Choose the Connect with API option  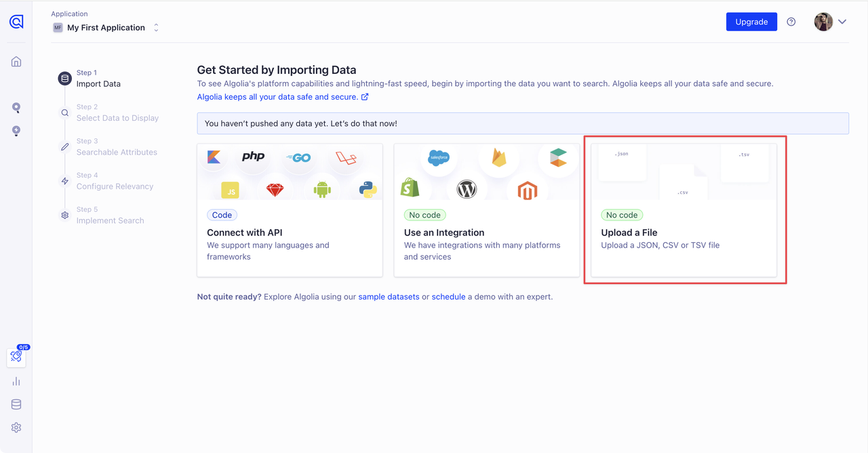290,210
